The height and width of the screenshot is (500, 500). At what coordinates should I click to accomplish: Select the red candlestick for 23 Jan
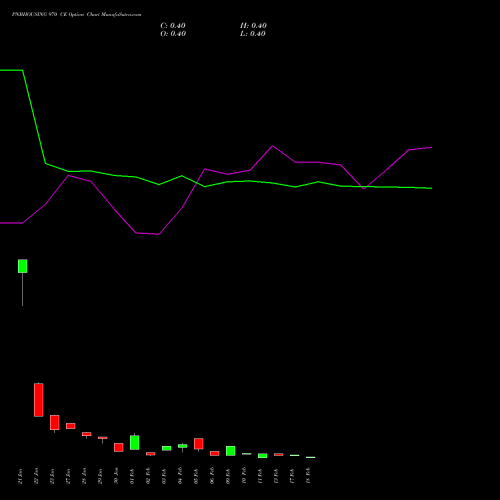pos(55,422)
